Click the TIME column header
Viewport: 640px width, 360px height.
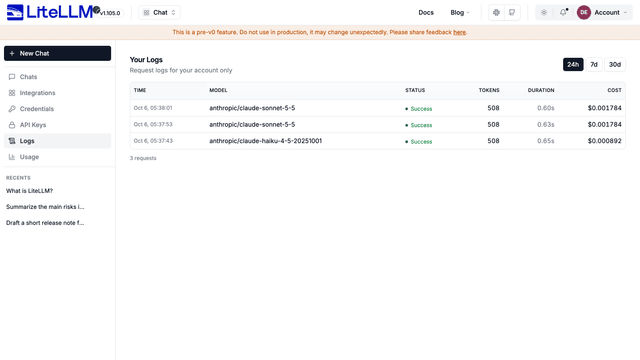[140, 90]
